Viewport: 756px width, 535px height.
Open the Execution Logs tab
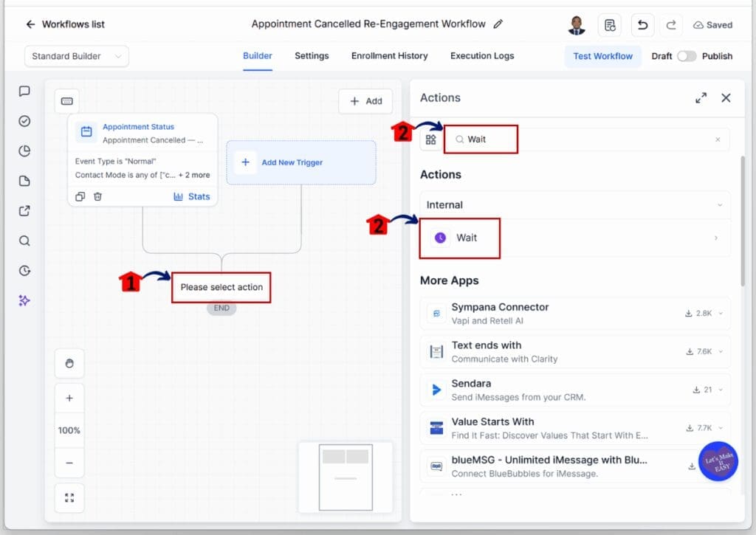point(482,56)
